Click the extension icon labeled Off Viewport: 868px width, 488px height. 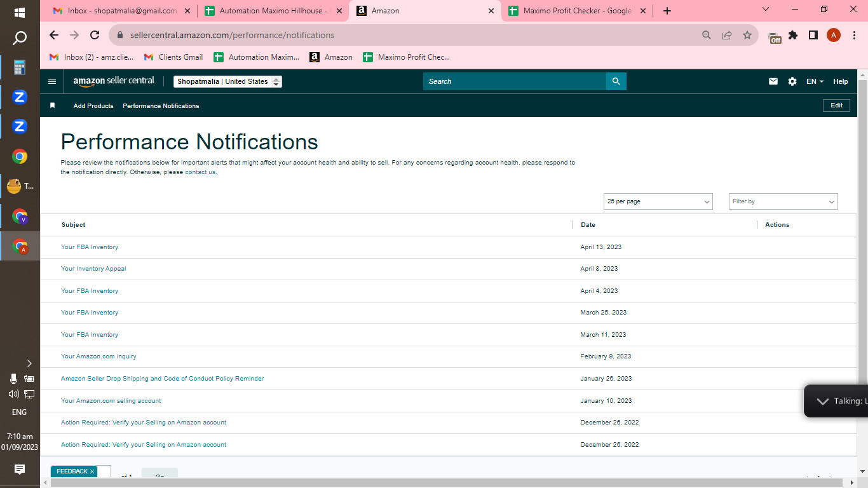(x=774, y=37)
